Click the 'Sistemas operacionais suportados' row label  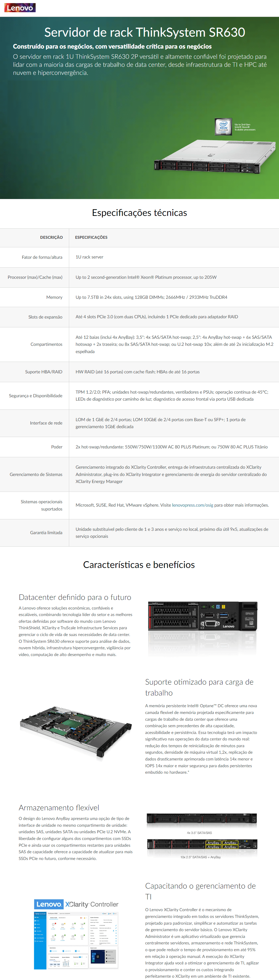tap(42, 506)
